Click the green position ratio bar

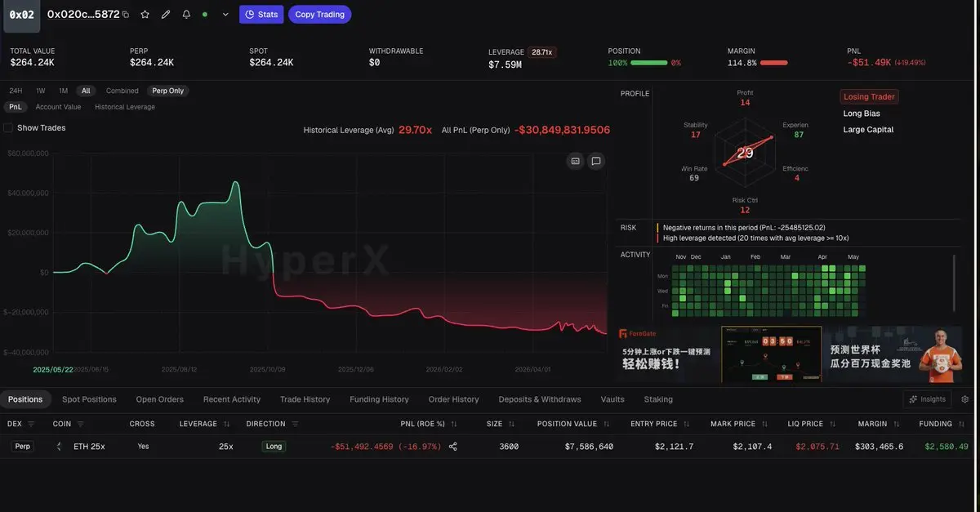click(x=648, y=63)
